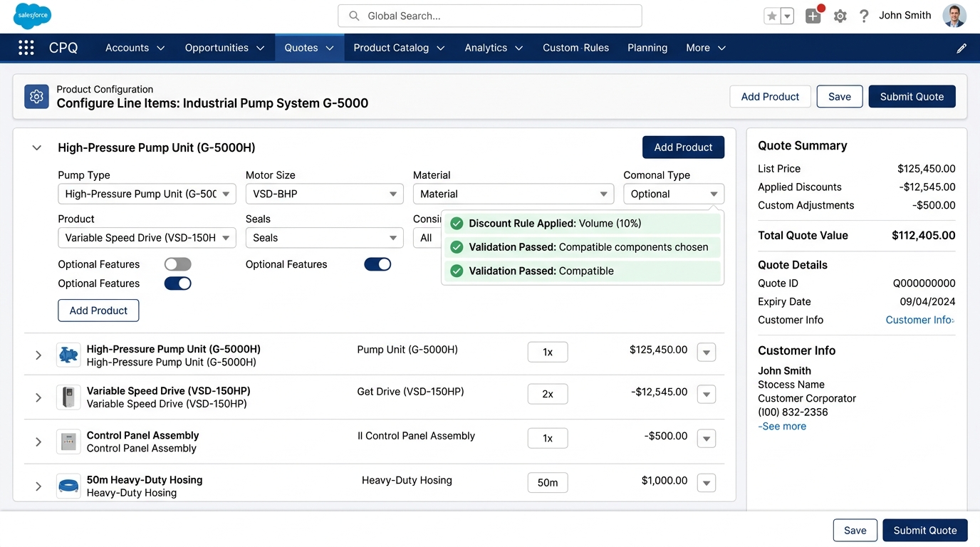Open Setup with the gear icon
The width and height of the screenshot is (980, 547).
point(840,15)
